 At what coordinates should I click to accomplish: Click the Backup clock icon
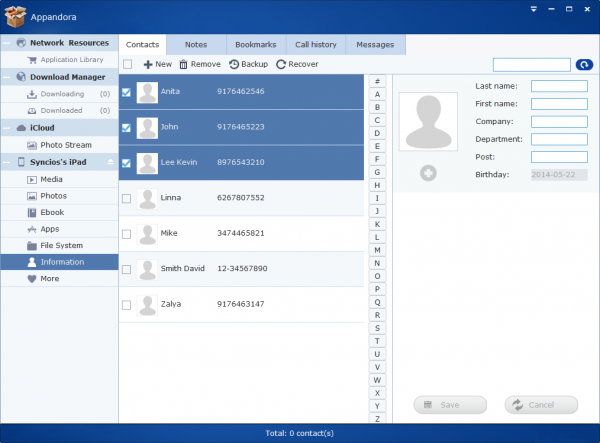pyautogui.click(x=234, y=64)
